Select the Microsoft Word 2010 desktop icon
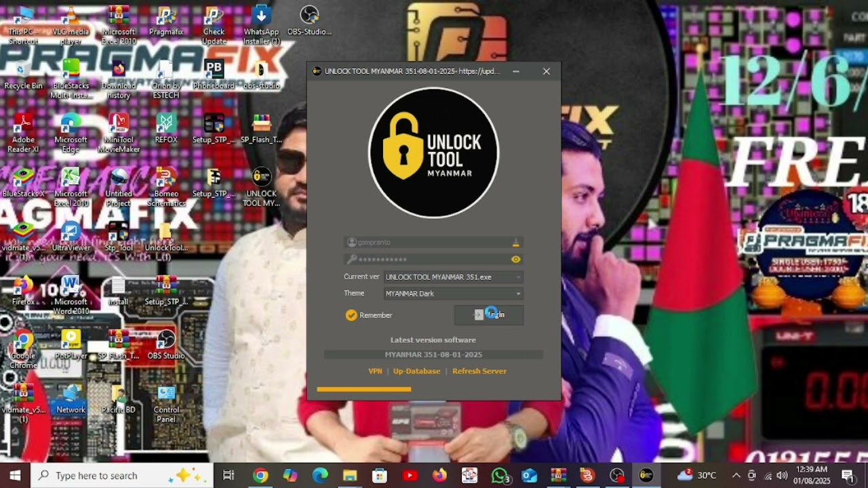 click(x=71, y=296)
